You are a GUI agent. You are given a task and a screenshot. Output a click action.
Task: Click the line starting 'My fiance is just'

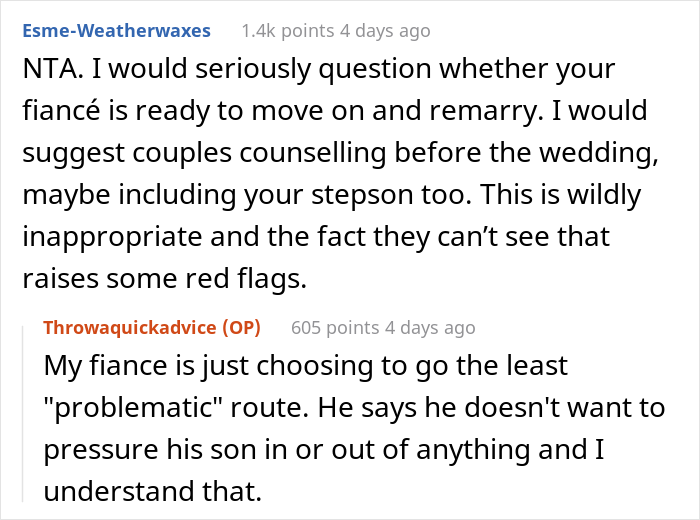(x=306, y=366)
